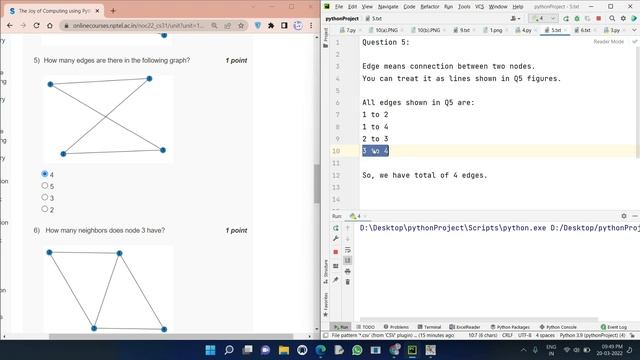640x360 pixels.
Task: Click the rerun icon in top toolbar
Action: [x=566, y=18]
